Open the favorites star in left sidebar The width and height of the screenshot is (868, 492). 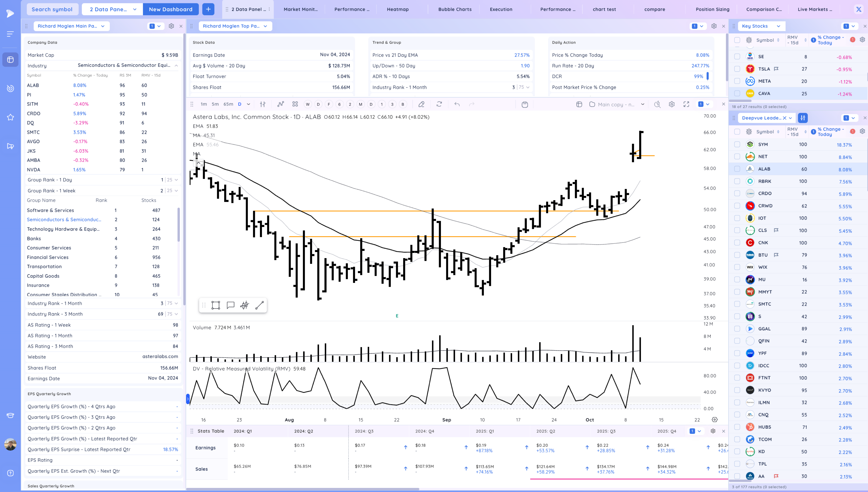(x=10, y=117)
